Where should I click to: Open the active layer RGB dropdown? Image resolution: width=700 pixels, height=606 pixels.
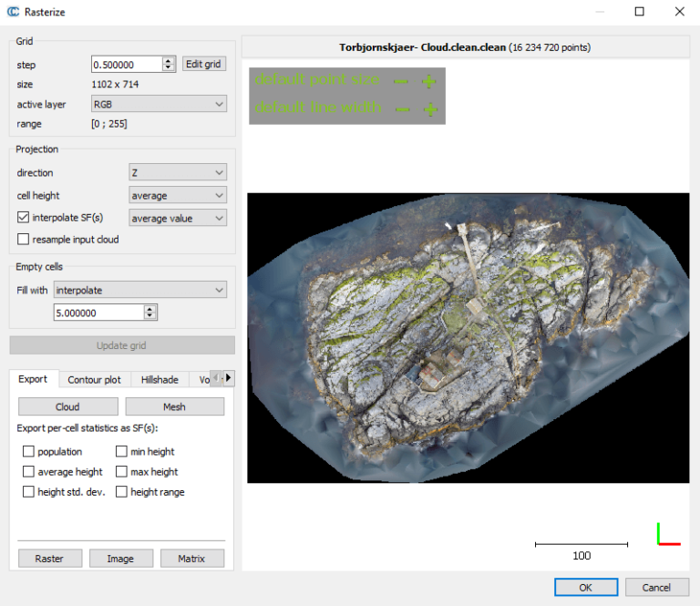[x=159, y=104]
